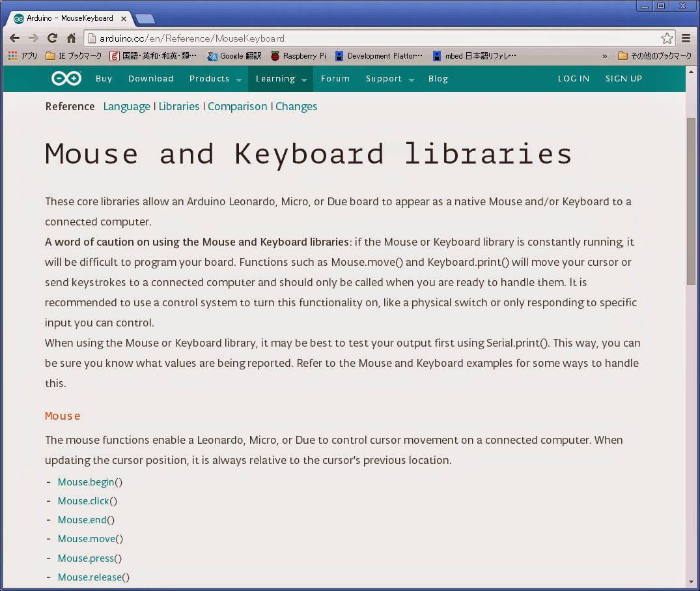Viewport: 700px width, 591px height.
Task: Open the Google translate bookmark
Action: tap(234, 56)
